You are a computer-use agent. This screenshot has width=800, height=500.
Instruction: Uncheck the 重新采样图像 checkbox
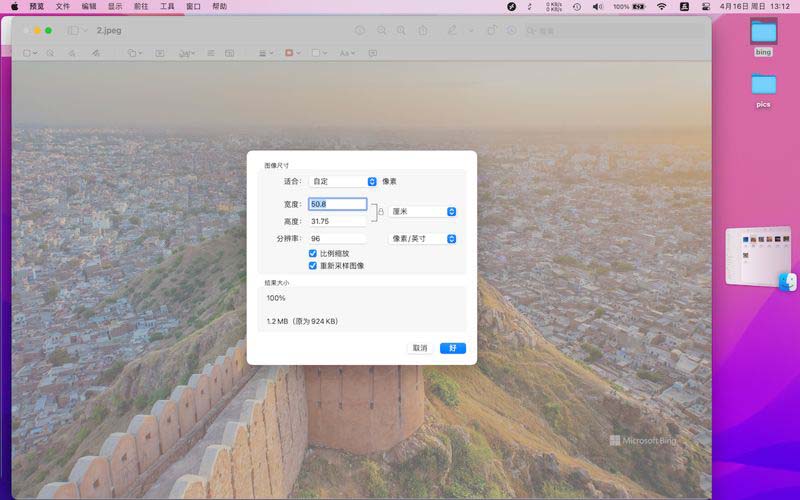click(313, 266)
